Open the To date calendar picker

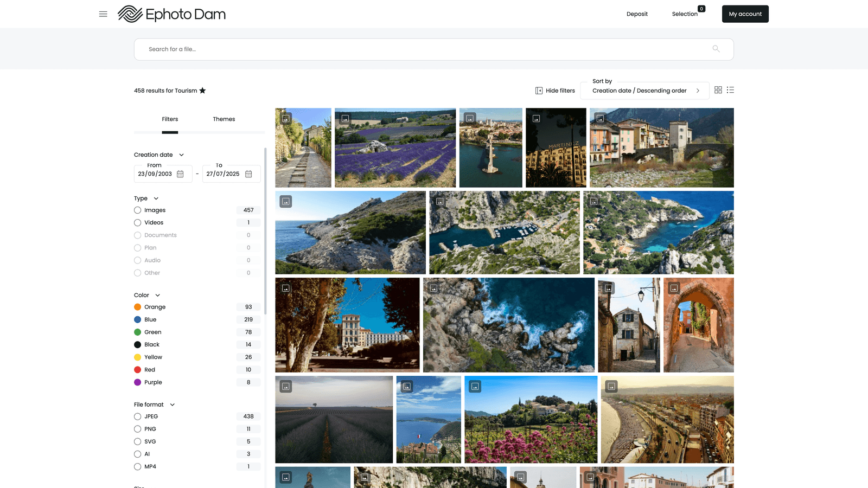point(248,174)
